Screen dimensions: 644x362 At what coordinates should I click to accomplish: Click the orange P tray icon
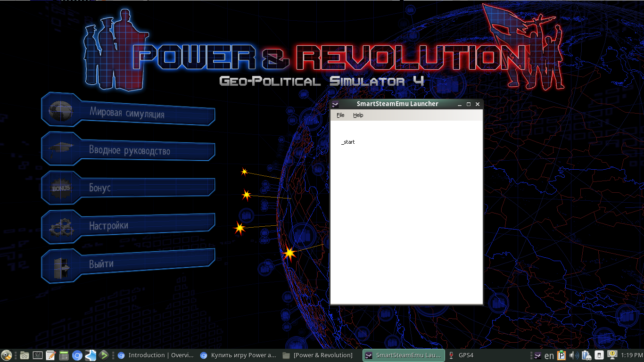pos(561,355)
